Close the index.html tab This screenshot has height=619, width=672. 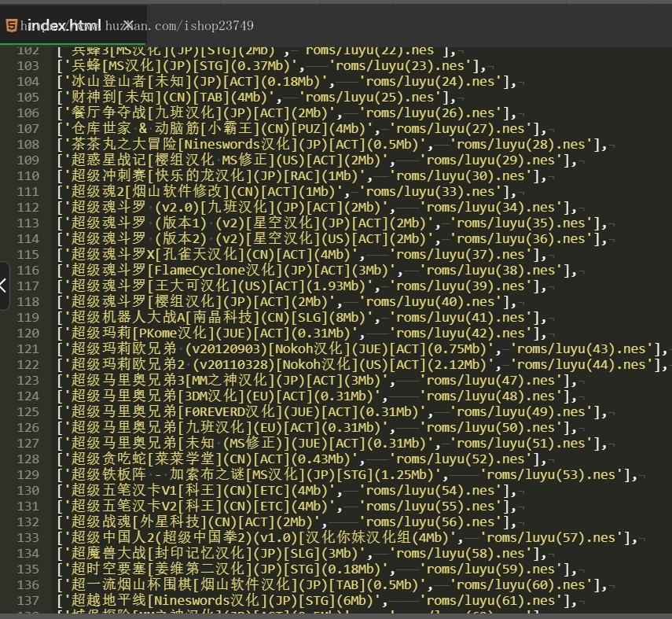(x=128, y=25)
